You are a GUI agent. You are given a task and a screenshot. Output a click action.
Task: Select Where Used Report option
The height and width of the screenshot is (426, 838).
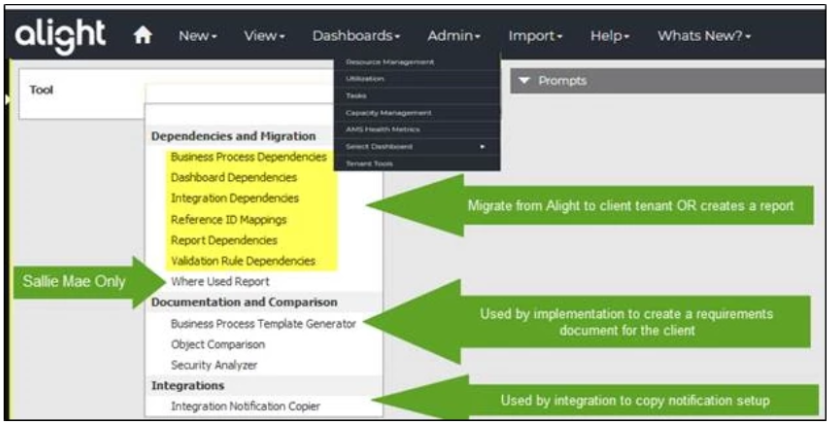click(220, 282)
